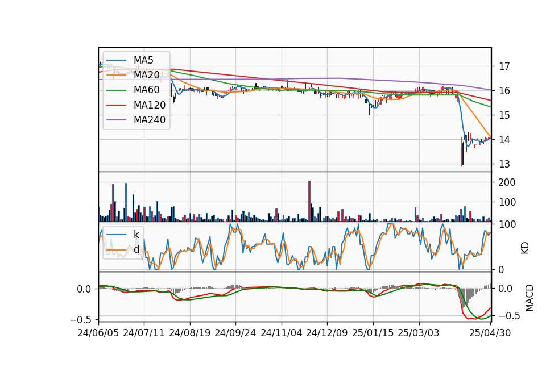Click the KD axis title
546x392 pixels.
[x=525, y=248]
